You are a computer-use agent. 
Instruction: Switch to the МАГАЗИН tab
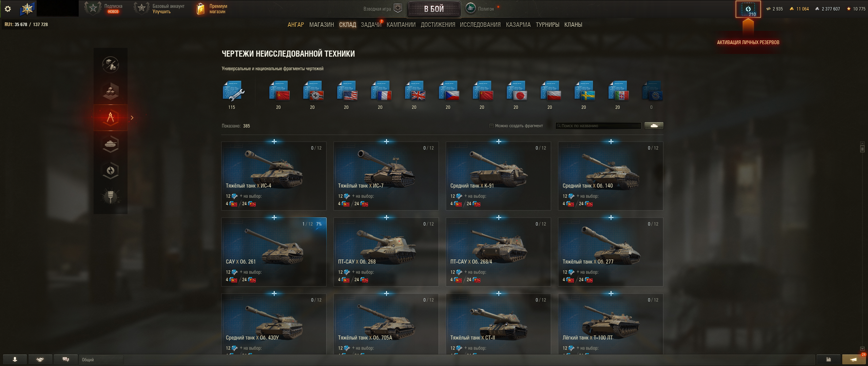[x=322, y=25]
